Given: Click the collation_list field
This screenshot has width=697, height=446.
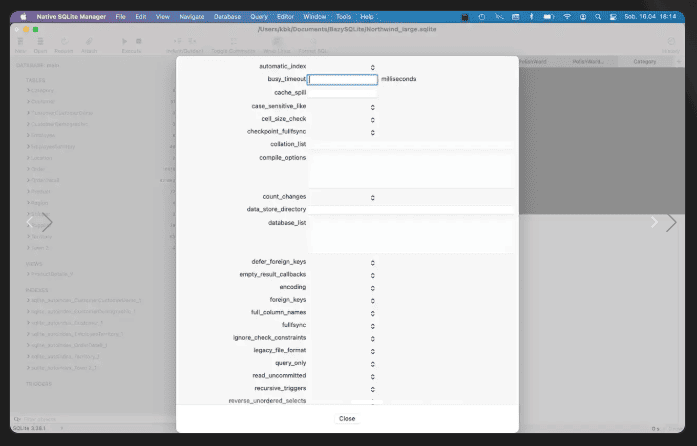Looking at the screenshot, I should pyautogui.click(x=411, y=145).
